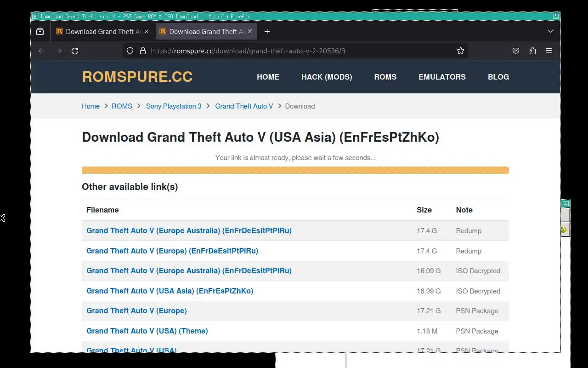Click Home breadcrumb link
The image size is (588, 368).
coord(90,106)
